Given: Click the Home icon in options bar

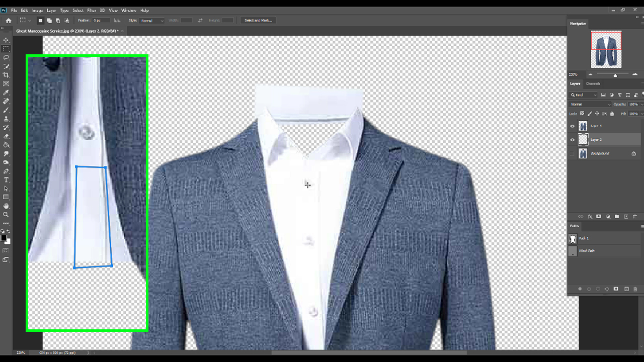Looking at the screenshot, I should click(9, 21).
